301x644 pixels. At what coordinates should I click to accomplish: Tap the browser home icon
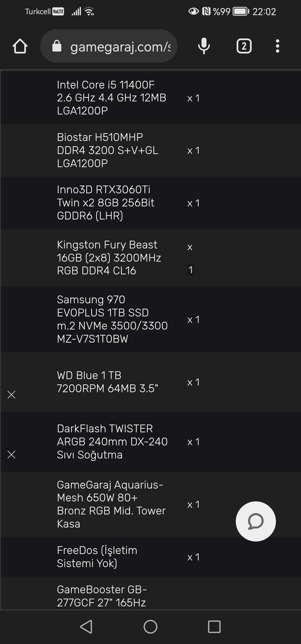tap(20, 46)
